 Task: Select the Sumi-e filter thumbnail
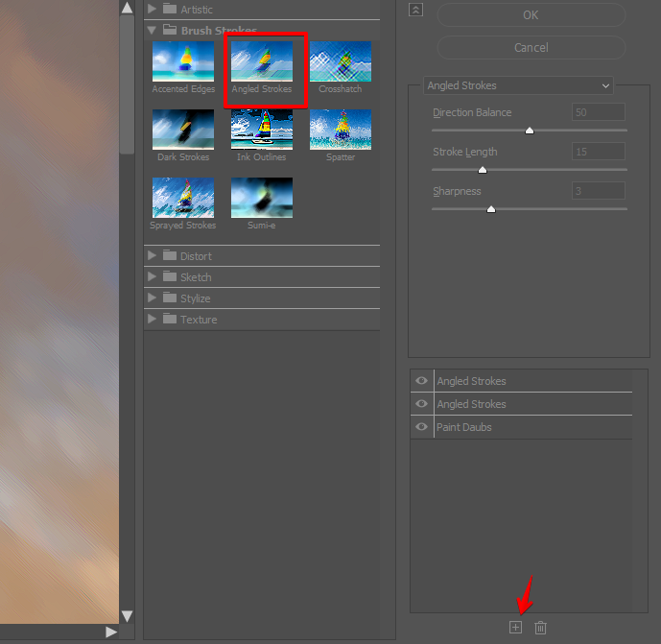pos(262,198)
